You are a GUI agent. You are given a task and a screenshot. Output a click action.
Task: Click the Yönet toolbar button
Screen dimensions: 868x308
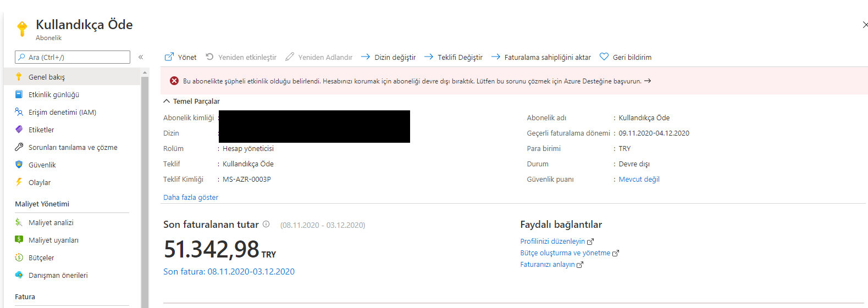tap(181, 57)
